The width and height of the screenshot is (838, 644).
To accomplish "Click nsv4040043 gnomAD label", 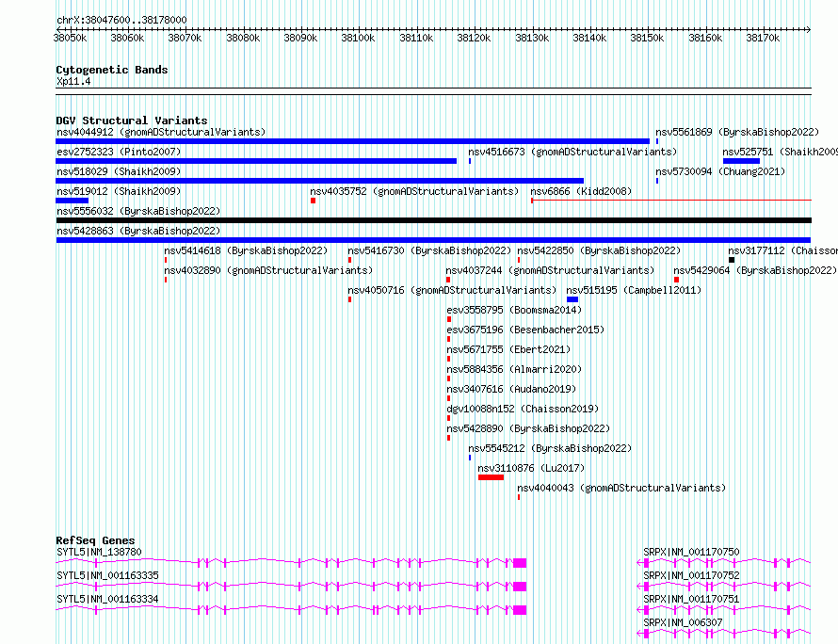I will pyautogui.click(x=621, y=488).
